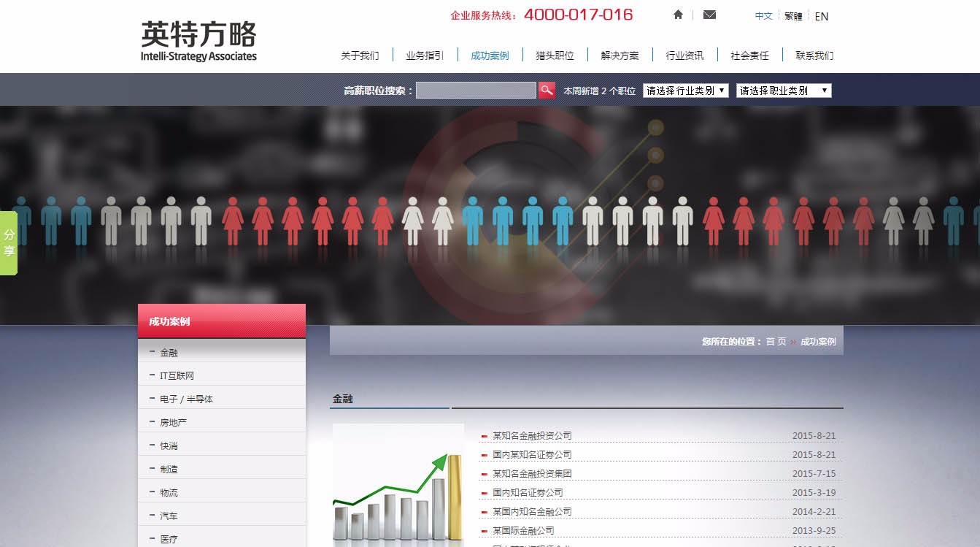Open 联系我们 in navigation bar

[x=814, y=56]
